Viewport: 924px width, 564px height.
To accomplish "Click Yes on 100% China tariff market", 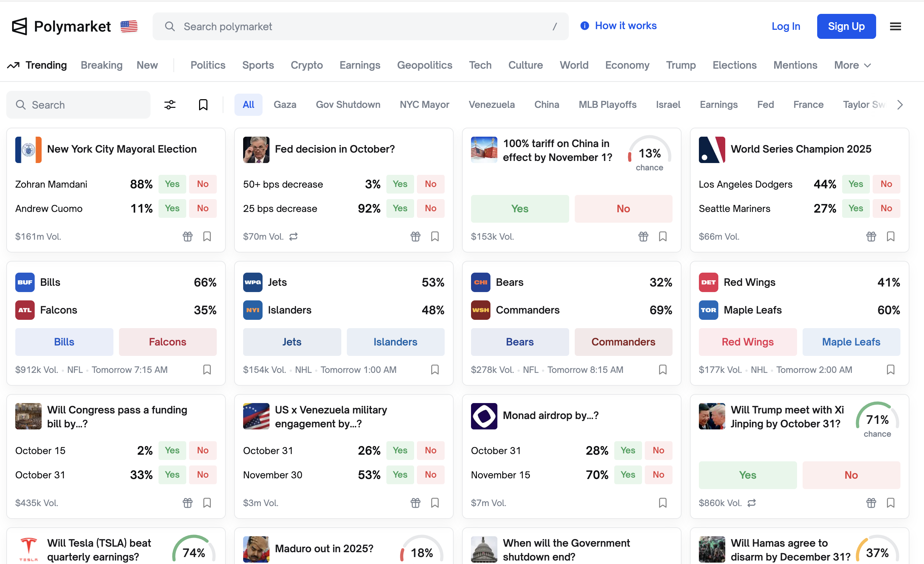I will pyautogui.click(x=519, y=209).
